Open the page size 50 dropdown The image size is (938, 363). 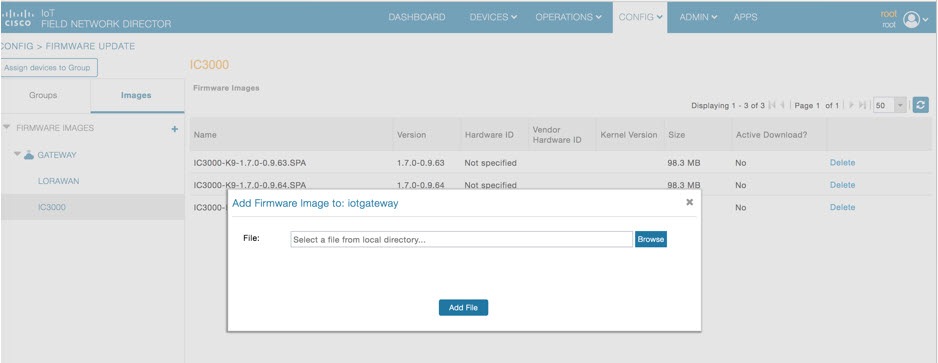tap(900, 105)
